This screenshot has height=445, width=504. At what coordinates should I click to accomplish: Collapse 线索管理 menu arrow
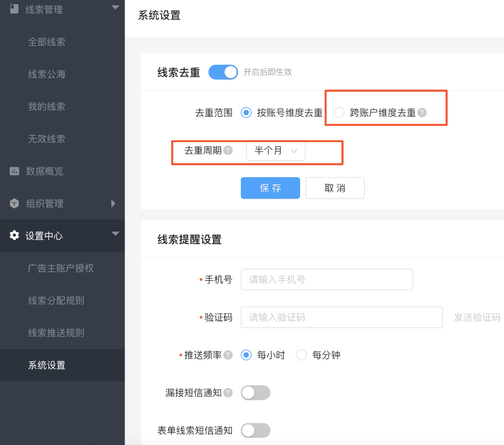115,7
